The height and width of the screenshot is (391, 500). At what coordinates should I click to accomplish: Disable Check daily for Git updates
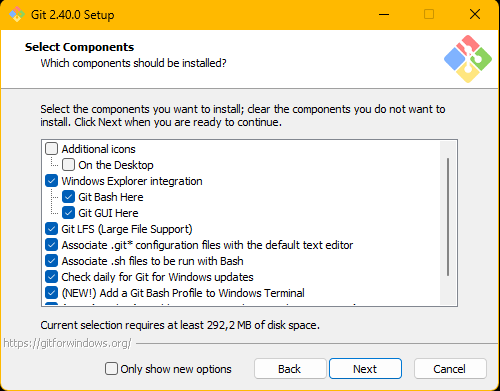[51, 277]
